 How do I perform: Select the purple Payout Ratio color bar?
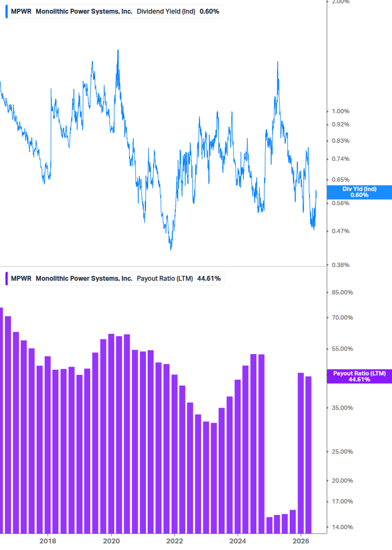coord(7,279)
